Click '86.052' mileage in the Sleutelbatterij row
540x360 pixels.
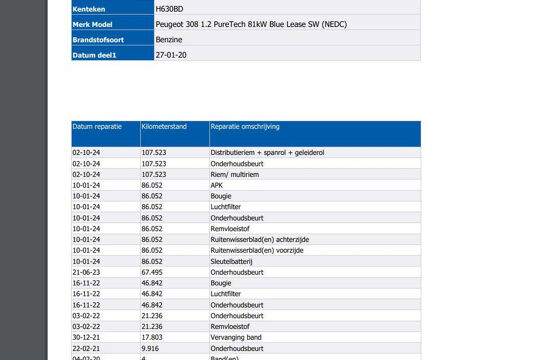152,261
